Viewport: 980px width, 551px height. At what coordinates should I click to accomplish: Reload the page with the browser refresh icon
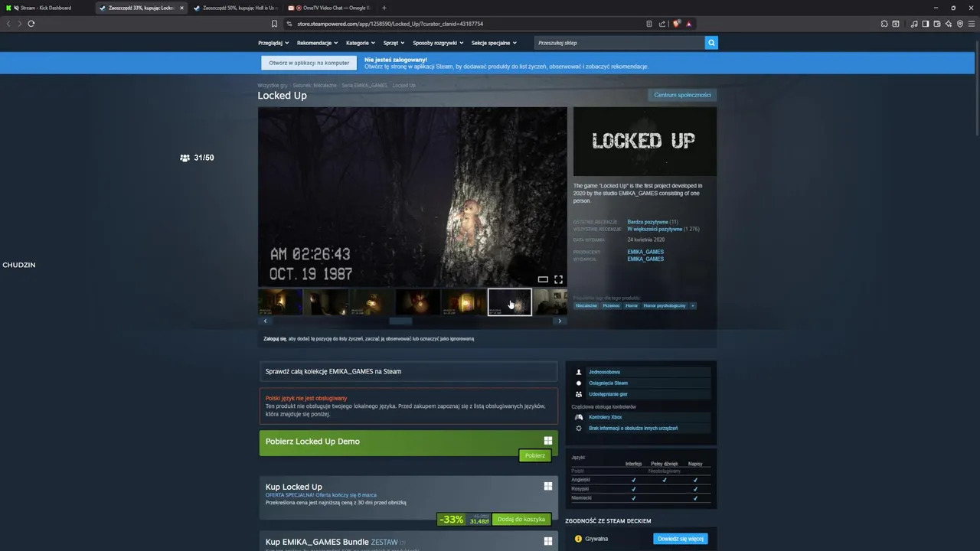[31, 24]
